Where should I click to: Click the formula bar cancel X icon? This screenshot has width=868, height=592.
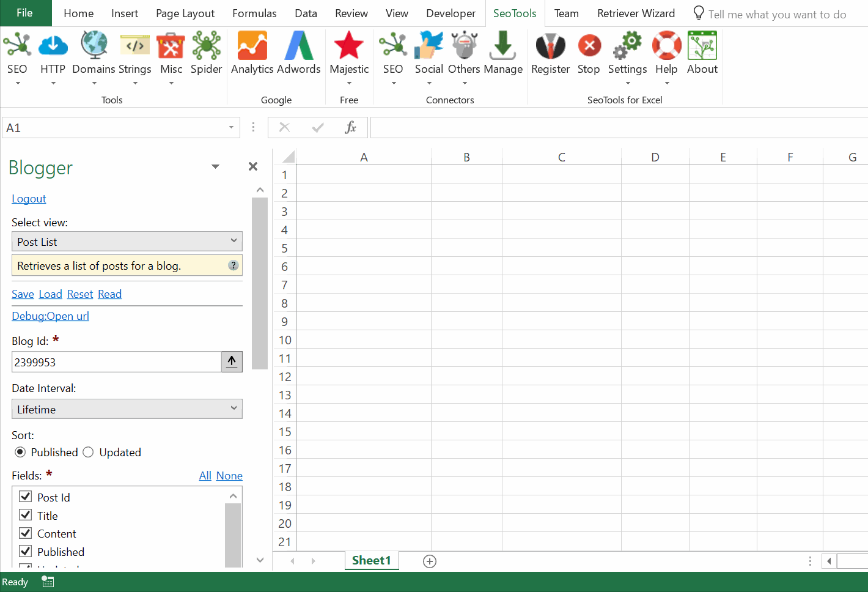(x=284, y=127)
